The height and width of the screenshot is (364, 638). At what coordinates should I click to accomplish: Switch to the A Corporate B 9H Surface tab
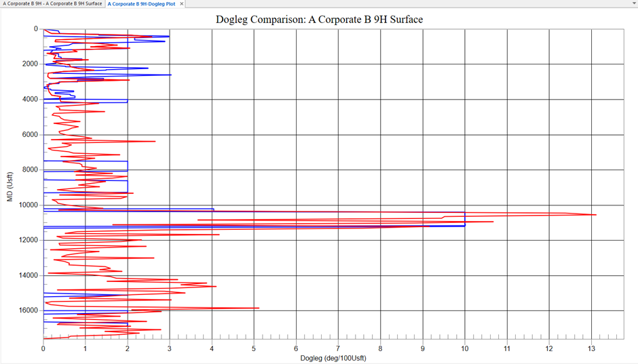(x=52, y=4)
